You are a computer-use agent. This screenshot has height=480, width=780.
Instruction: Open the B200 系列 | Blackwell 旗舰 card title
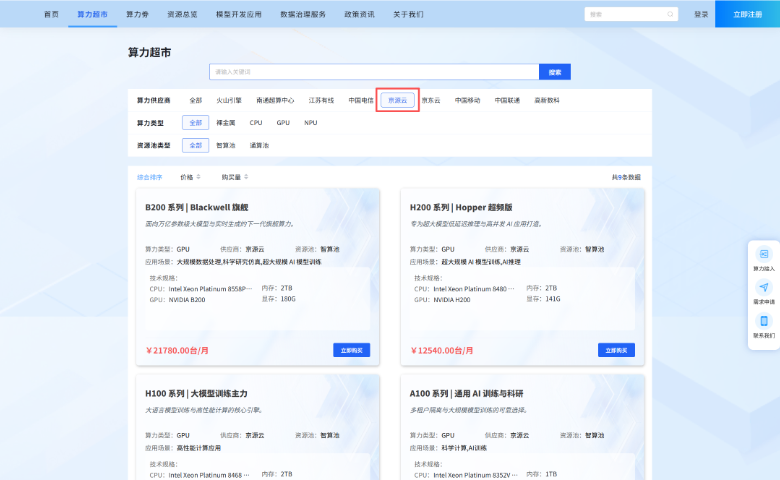(196, 207)
